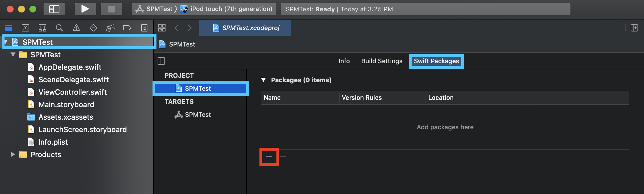This screenshot has width=644, height=194.
Task: Click the Location column header
Action: 527,98
